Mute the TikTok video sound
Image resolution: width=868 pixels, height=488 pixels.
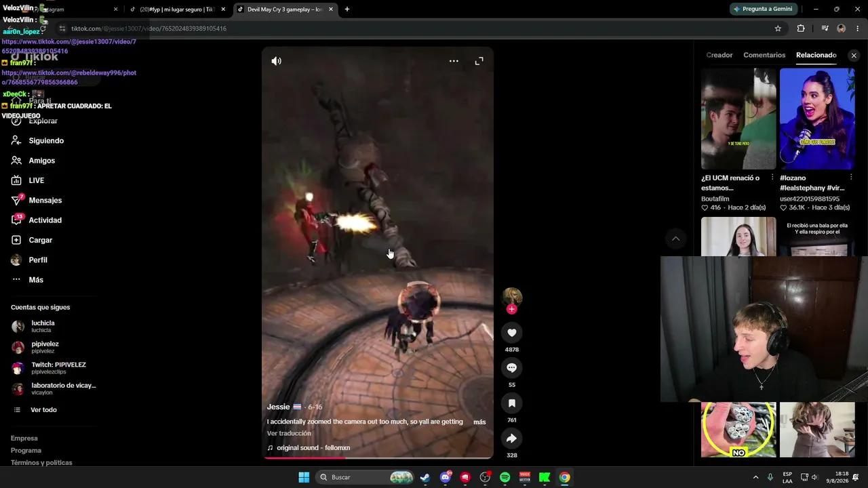pos(276,61)
